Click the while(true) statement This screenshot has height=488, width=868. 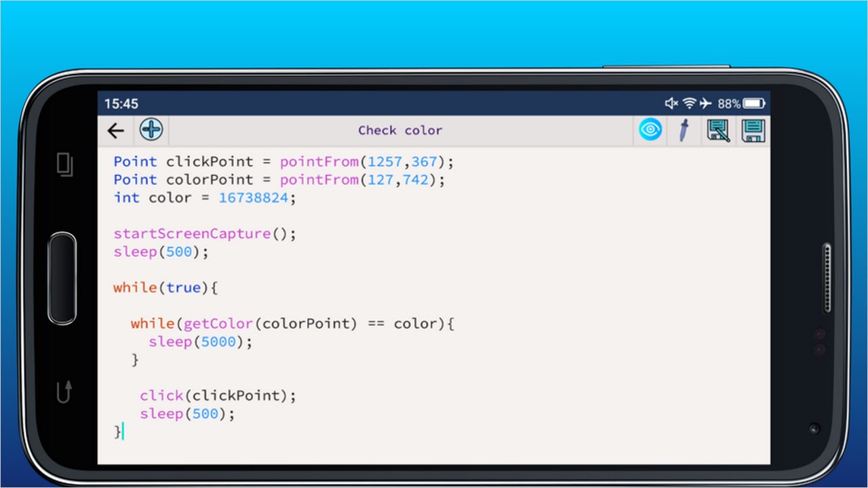(x=165, y=288)
